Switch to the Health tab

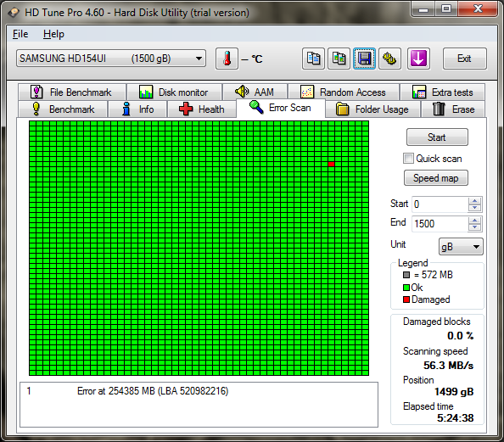point(202,109)
